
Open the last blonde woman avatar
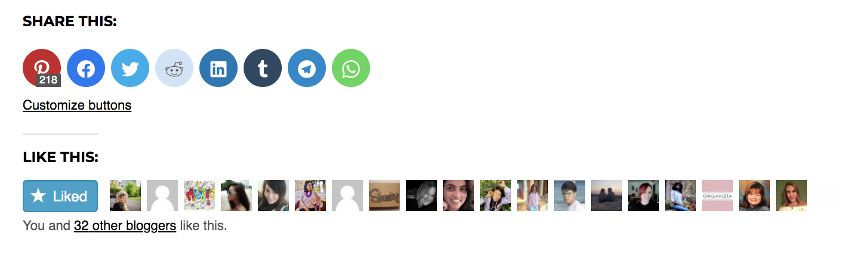tap(792, 195)
